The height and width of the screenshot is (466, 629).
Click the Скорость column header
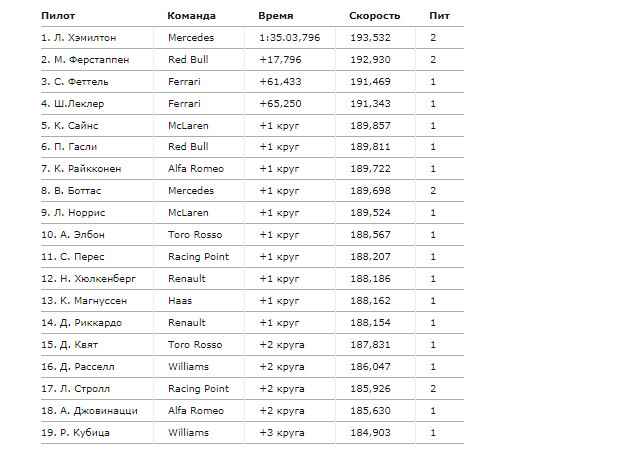(x=374, y=17)
